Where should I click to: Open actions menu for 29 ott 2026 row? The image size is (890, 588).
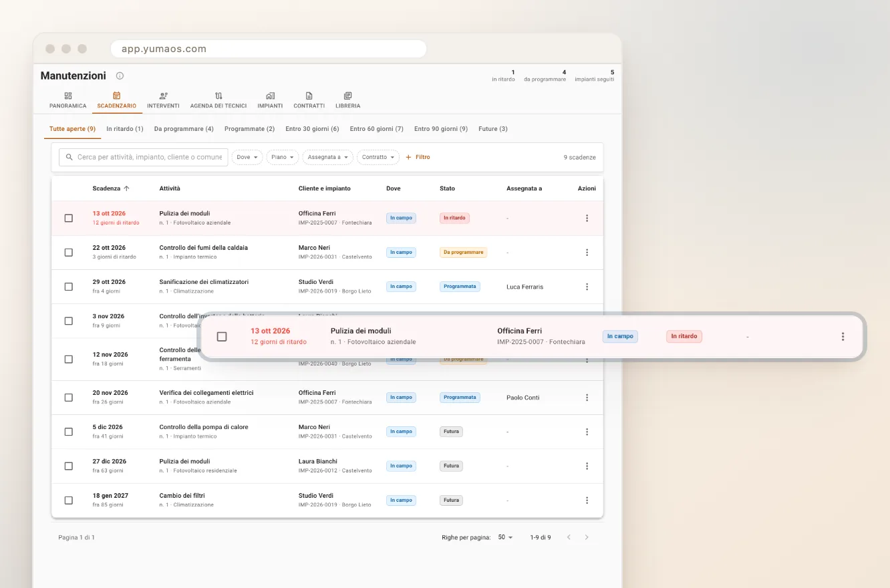(587, 287)
